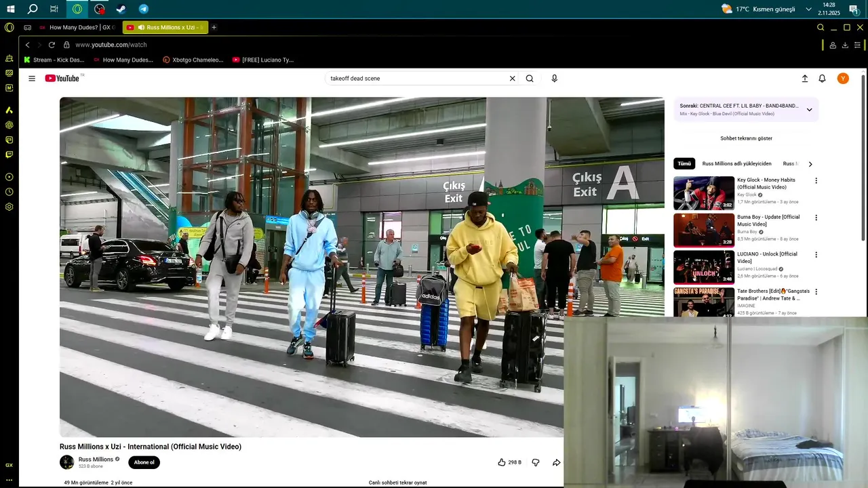Expand the 'Sonraki' mix panel
Image resolution: width=868 pixels, height=488 pixels.
809,109
